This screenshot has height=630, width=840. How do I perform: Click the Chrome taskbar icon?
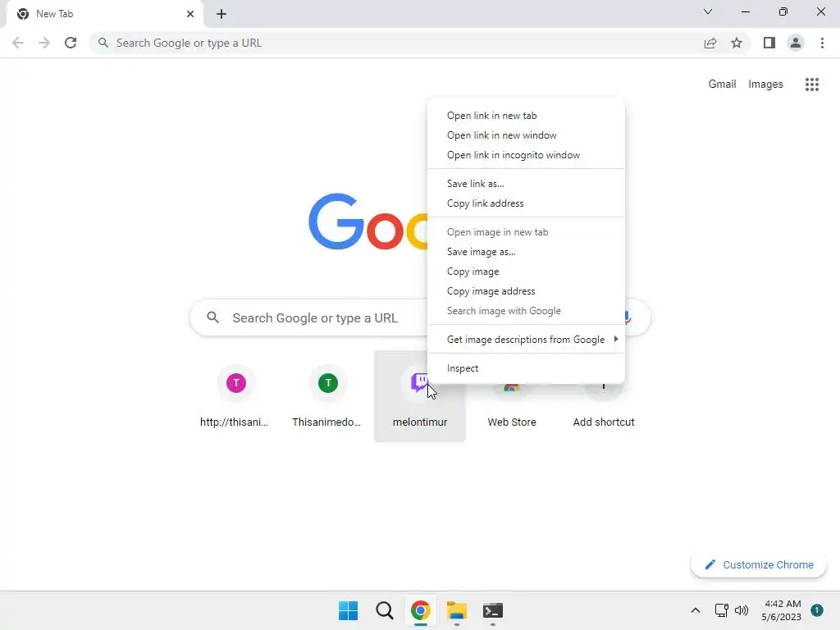coord(421,610)
